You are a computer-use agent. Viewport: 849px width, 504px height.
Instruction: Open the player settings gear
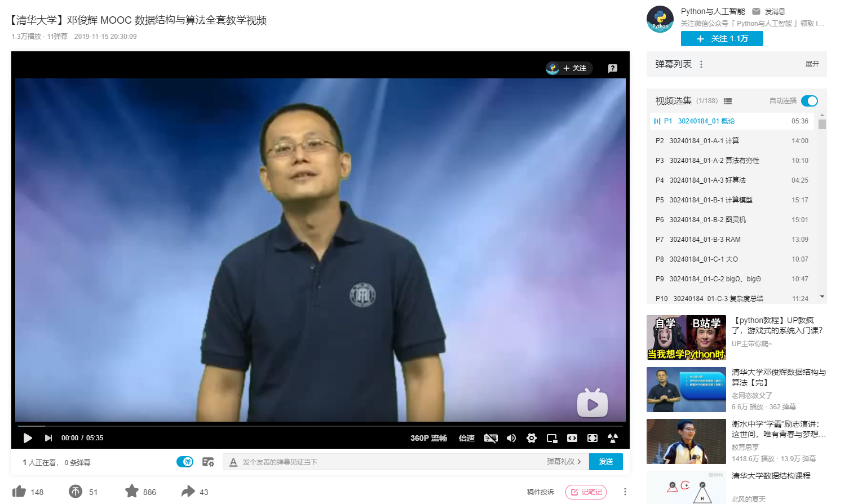(532, 438)
